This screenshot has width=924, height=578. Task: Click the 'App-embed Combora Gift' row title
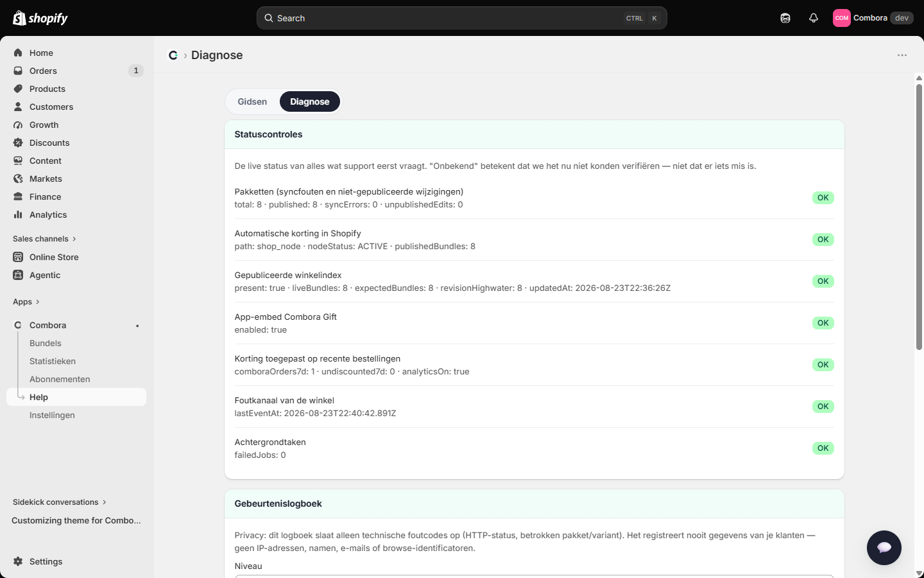pyautogui.click(x=286, y=317)
